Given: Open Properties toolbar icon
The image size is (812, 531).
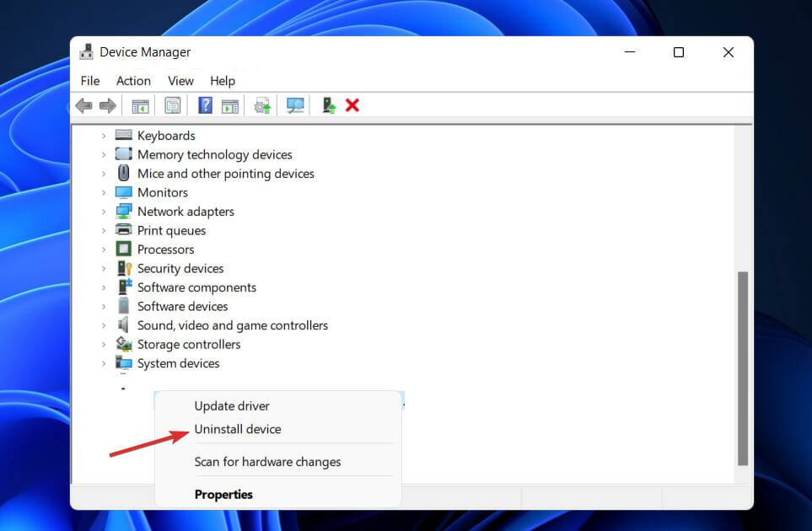Looking at the screenshot, I should coord(173,105).
